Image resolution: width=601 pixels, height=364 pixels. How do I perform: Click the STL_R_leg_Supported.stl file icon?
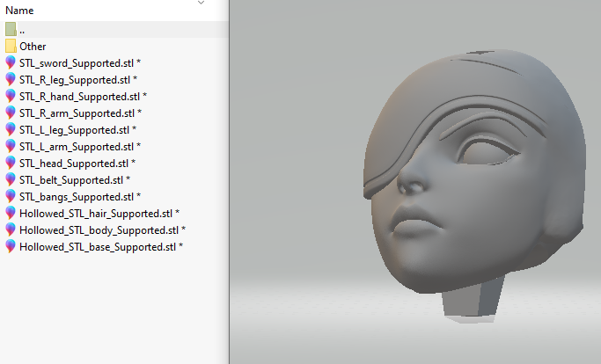click(11, 79)
